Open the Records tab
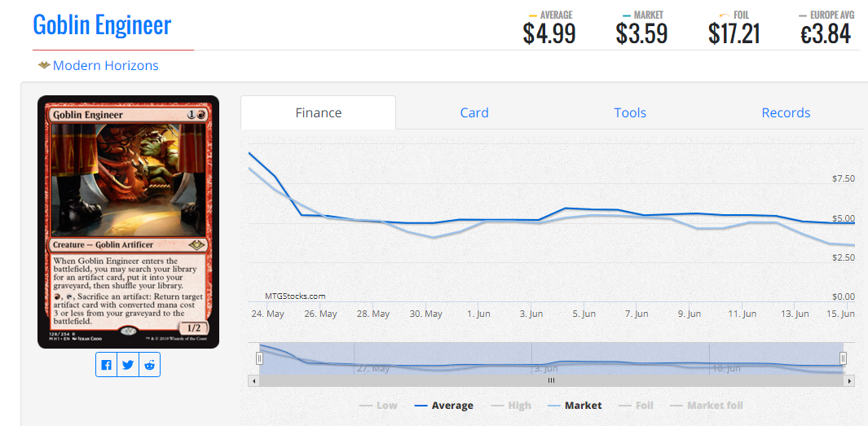The height and width of the screenshot is (426, 868). tap(786, 113)
